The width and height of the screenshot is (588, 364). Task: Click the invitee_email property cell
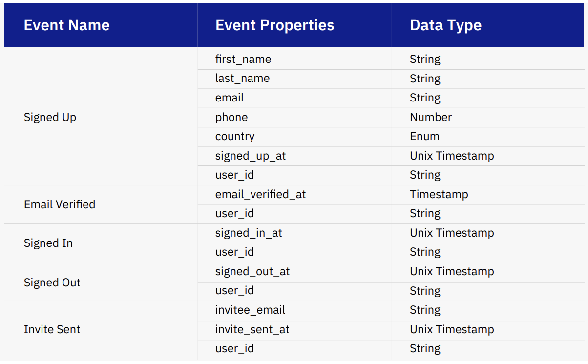(250, 310)
